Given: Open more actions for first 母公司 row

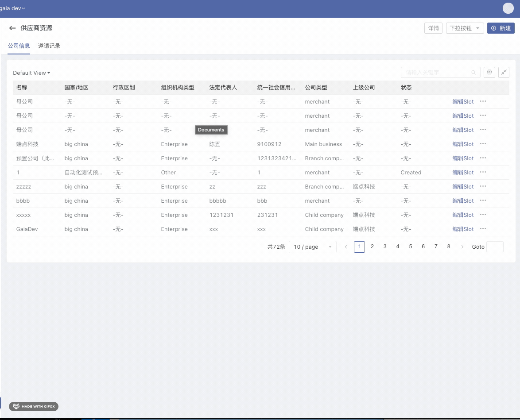Looking at the screenshot, I should pyautogui.click(x=483, y=101).
